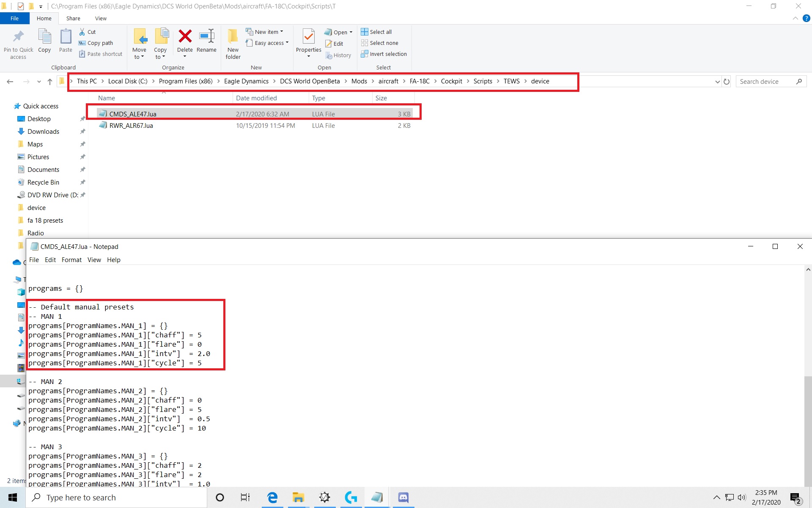Click the Notepad vertical scrollbar thumb
The image size is (812, 508).
click(x=808, y=431)
